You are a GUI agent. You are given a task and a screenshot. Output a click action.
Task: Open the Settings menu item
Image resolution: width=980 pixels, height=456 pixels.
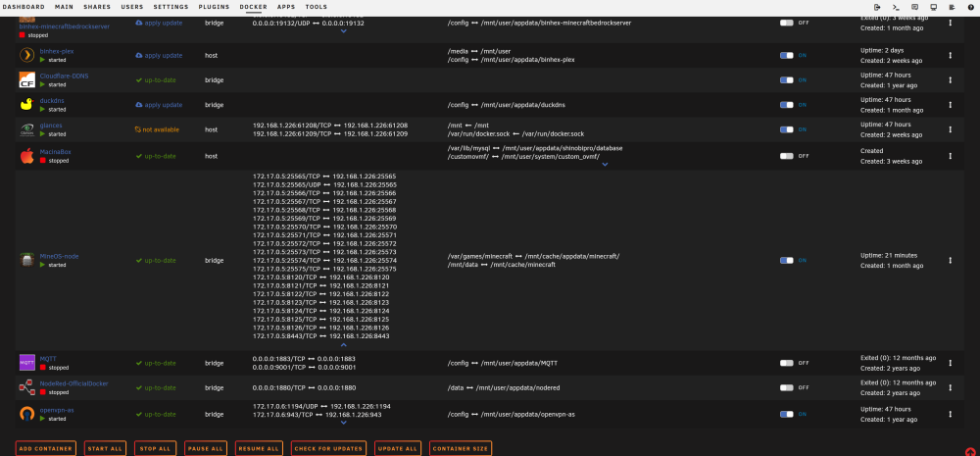pyautogui.click(x=171, y=7)
